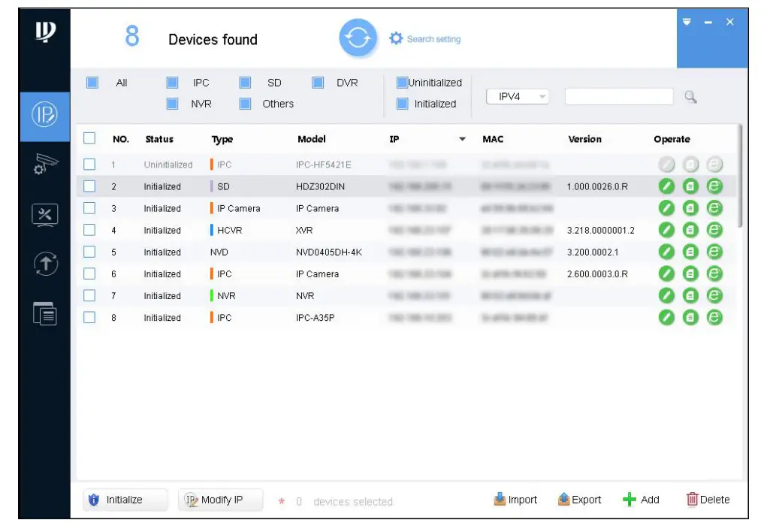Click the search magnifier icon
This screenshot has width=767, height=532.
690,97
